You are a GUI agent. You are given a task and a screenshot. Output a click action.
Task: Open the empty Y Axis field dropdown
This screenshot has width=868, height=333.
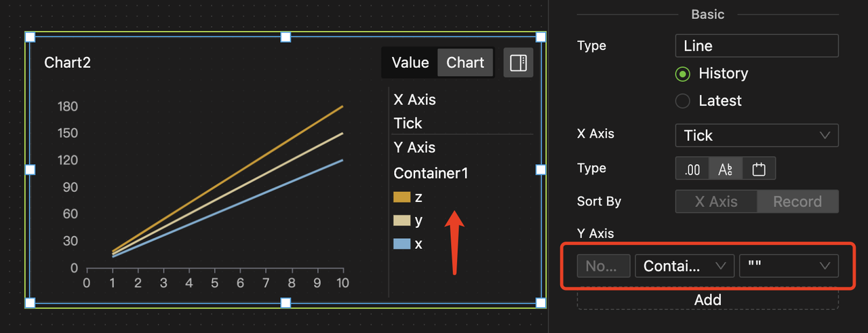(788, 266)
